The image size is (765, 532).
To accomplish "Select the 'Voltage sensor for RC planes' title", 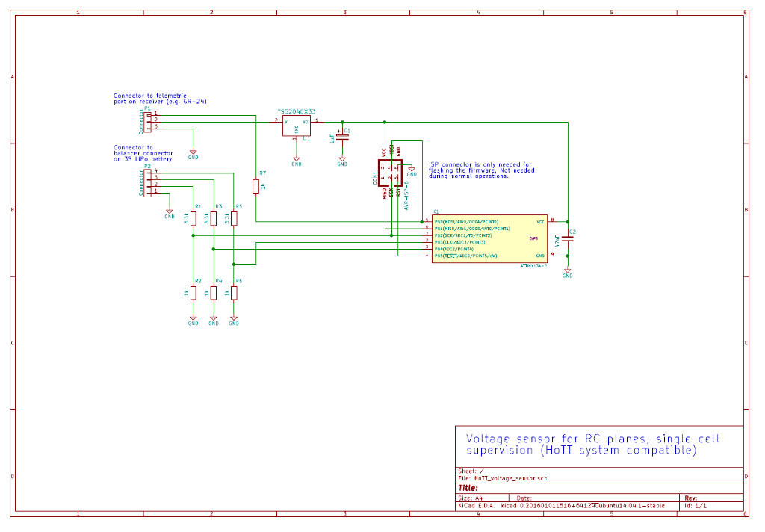I will [x=592, y=444].
